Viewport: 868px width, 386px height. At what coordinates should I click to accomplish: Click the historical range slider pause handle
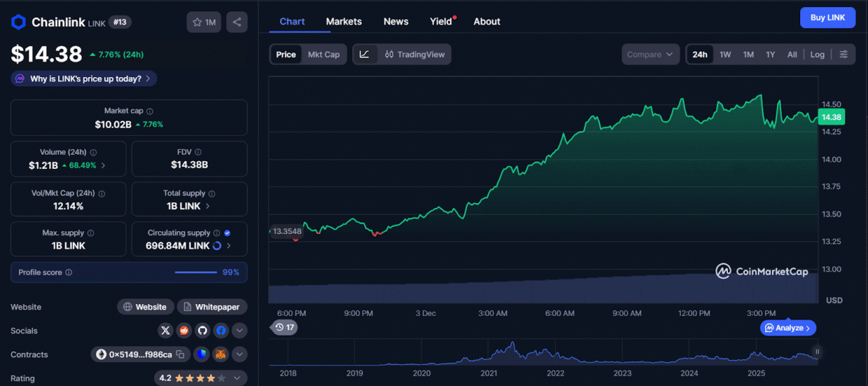(817, 352)
